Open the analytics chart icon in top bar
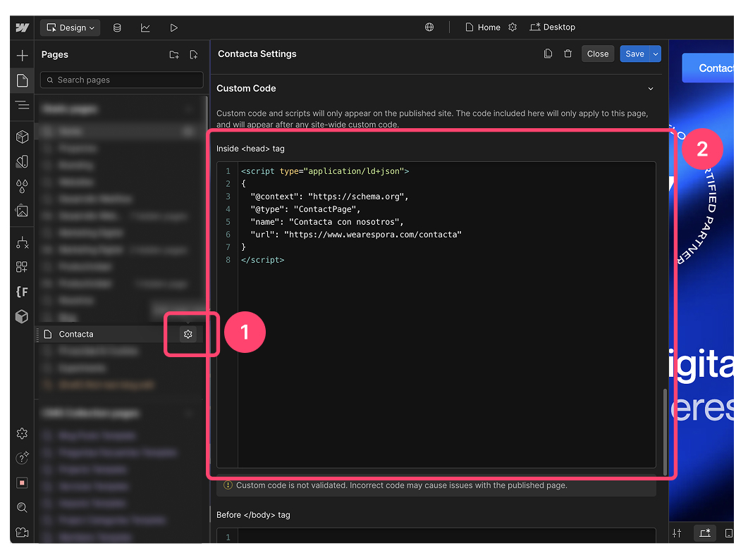The image size is (748, 560). (145, 27)
